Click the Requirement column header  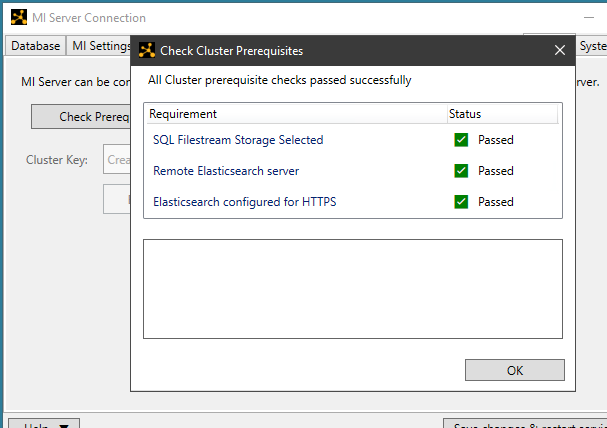point(295,114)
